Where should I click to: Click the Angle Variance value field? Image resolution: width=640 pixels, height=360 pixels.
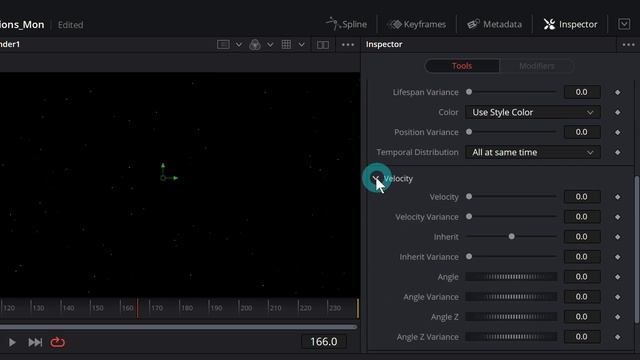(582, 297)
